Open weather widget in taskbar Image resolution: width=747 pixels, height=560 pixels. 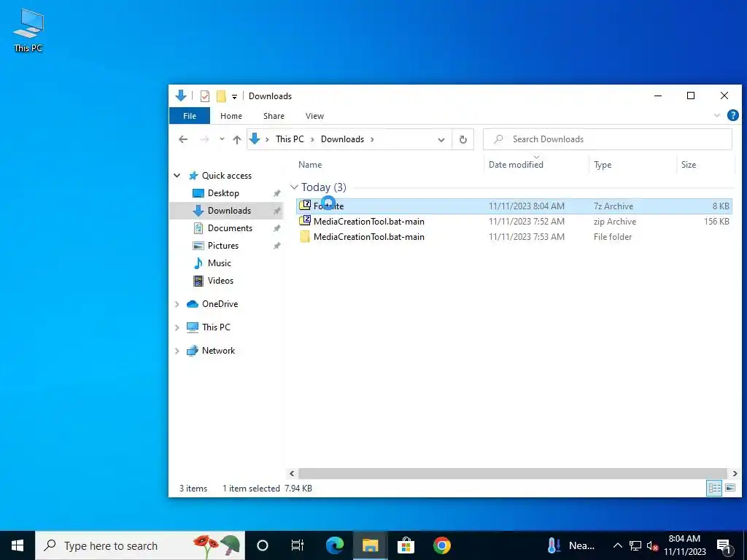pos(571,545)
